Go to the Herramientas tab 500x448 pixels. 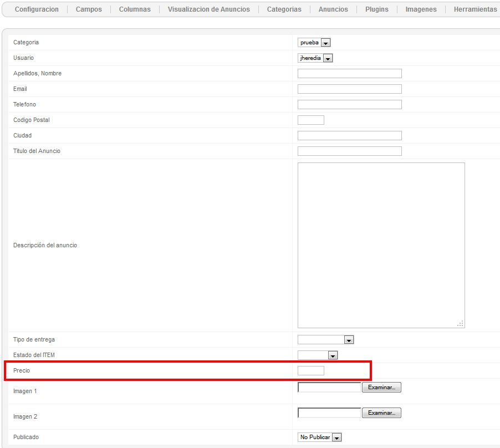tap(475, 9)
